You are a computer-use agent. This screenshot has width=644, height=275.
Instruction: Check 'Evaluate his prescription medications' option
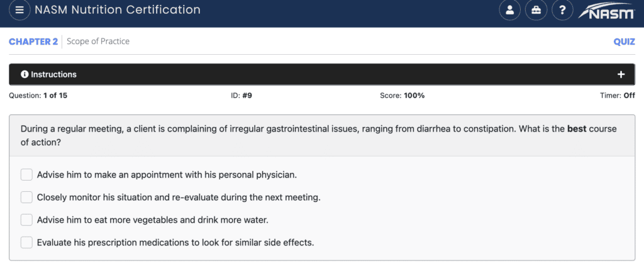26,242
